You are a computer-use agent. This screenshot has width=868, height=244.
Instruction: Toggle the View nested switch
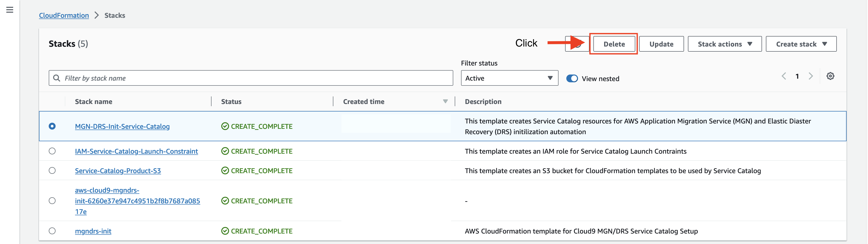point(572,78)
